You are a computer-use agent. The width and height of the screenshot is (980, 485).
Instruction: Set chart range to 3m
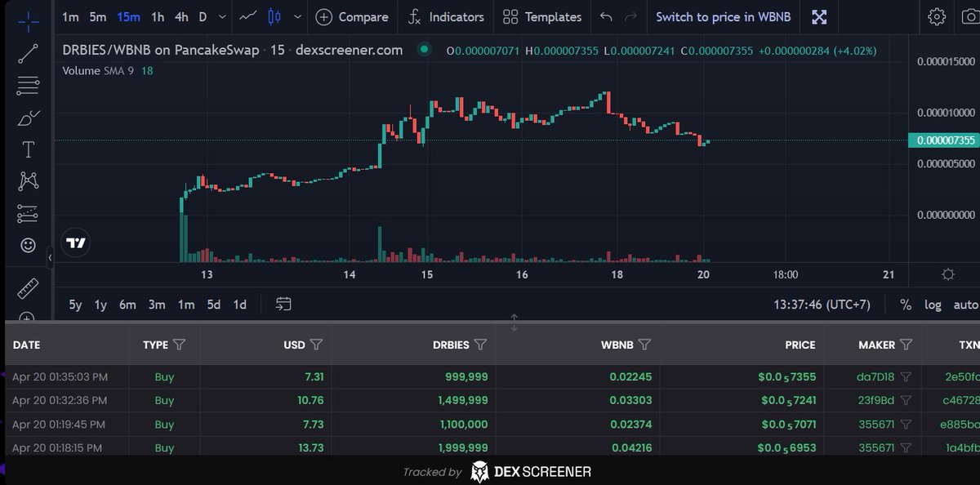click(x=157, y=305)
